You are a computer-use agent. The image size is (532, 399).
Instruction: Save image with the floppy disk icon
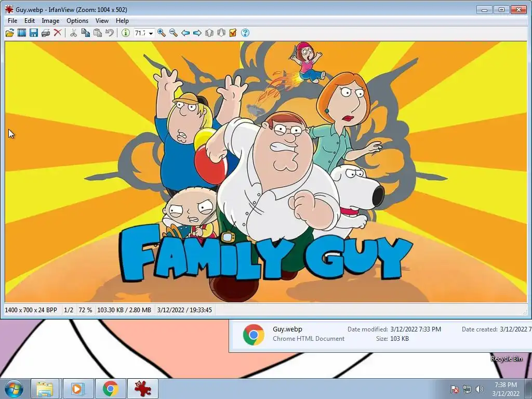coord(34,33)
